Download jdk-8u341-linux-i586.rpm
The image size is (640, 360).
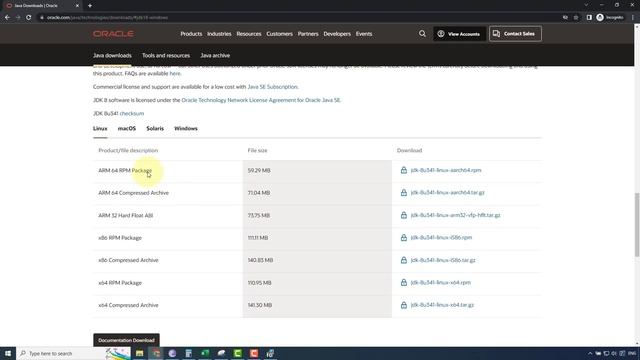click(x=441, y=238)
